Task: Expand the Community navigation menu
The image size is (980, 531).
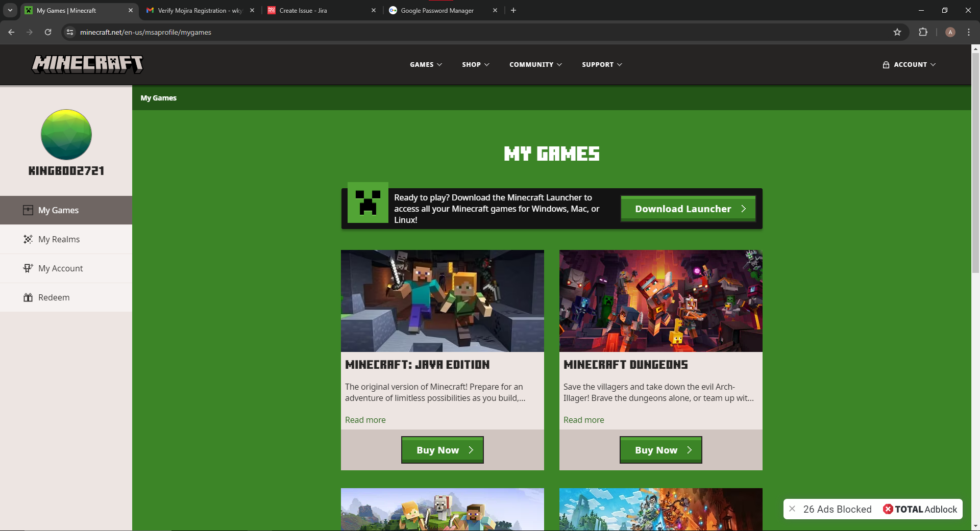Action: coord(535,65)
